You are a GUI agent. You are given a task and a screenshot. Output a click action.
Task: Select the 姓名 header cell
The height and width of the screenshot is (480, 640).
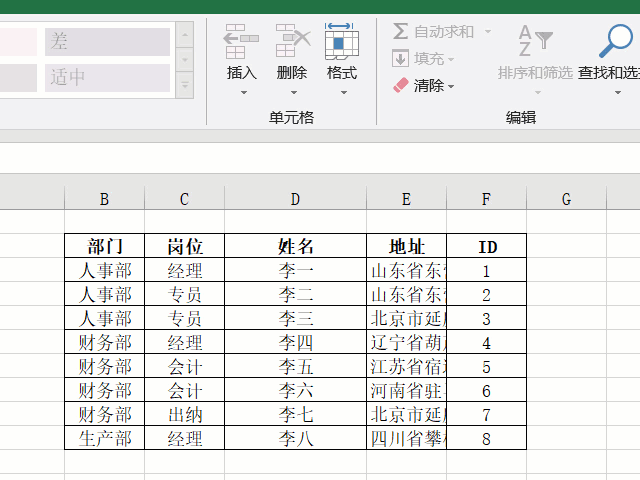(296, 246)
